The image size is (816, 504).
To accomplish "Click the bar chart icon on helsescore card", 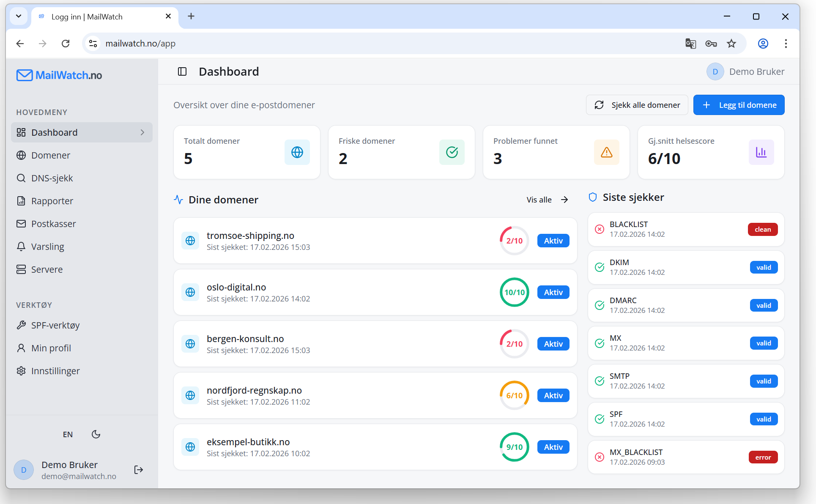I will (x=761, y=152).
